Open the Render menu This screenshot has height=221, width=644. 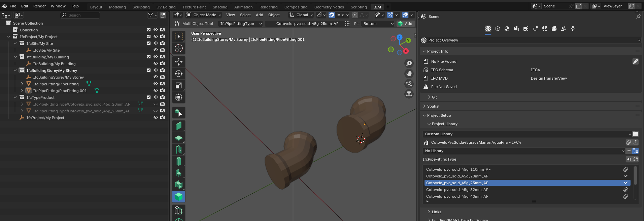click(39, 6)
